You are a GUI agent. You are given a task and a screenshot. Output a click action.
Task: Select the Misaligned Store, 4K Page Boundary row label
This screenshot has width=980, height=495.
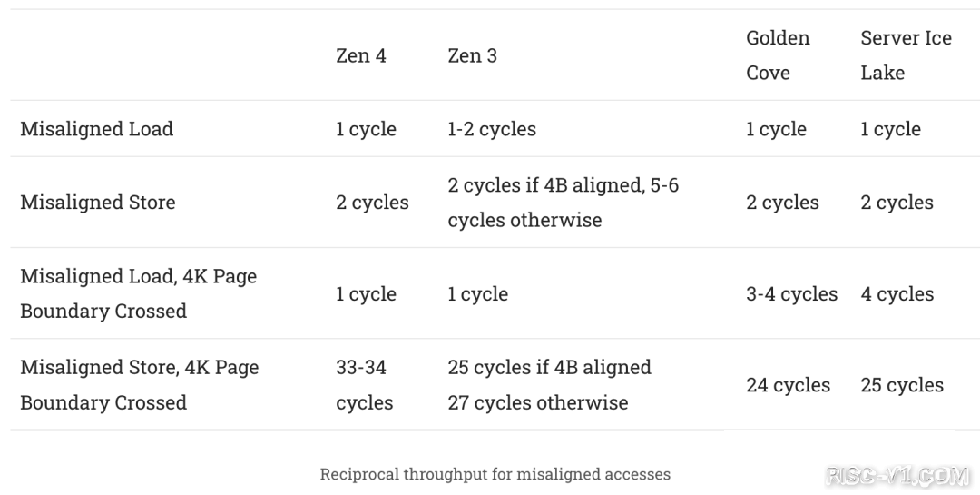click(x=139, y=385)
